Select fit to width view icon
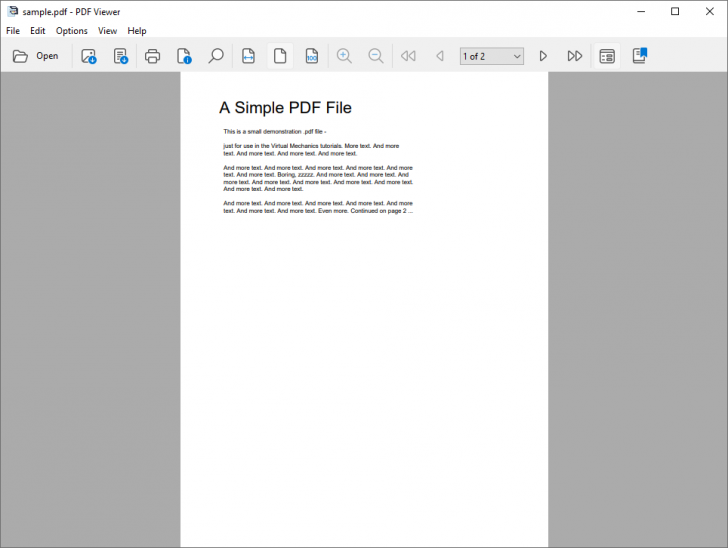 (248, 56)
